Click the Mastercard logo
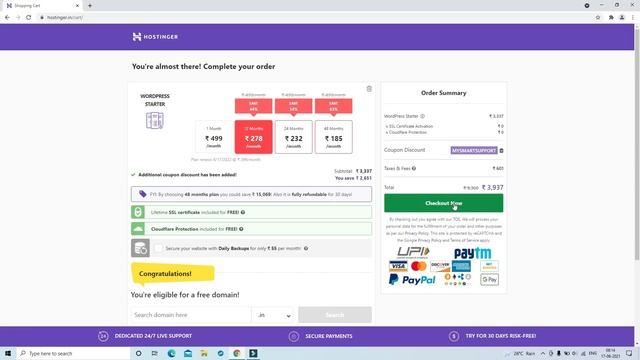640x360 pixels. [418, 267]
